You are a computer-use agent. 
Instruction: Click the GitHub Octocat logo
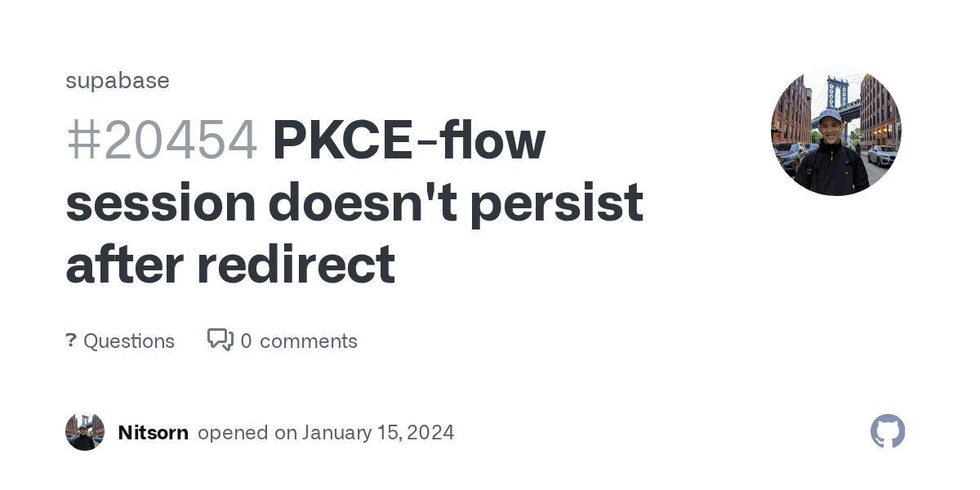click(888, 431)
